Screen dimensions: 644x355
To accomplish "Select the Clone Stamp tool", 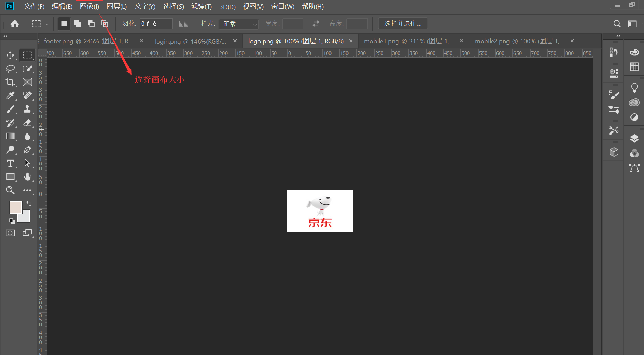I will 27,109.
